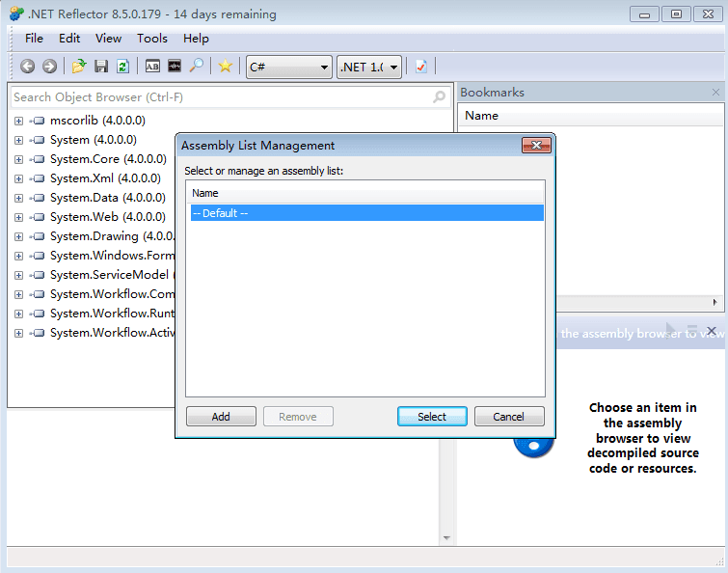728x573 pixels.
Task: Close the Bookmarks panel
Action: click(715, 93)
